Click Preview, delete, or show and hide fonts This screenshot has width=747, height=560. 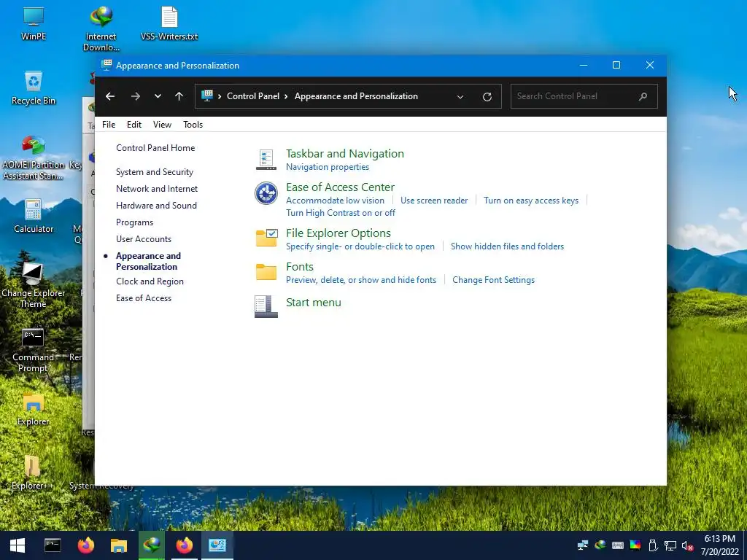tap(360, 280)
